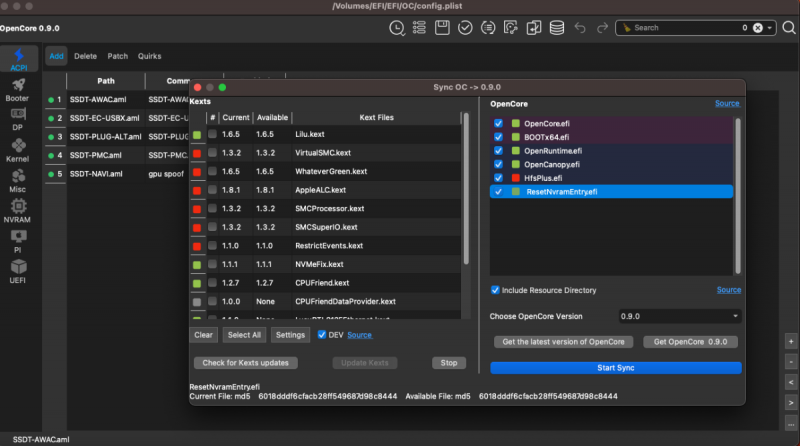The image size is (800, 446).
Task: Click the Source link beside Include Resource Directory
Action: (x=729, y=290)
